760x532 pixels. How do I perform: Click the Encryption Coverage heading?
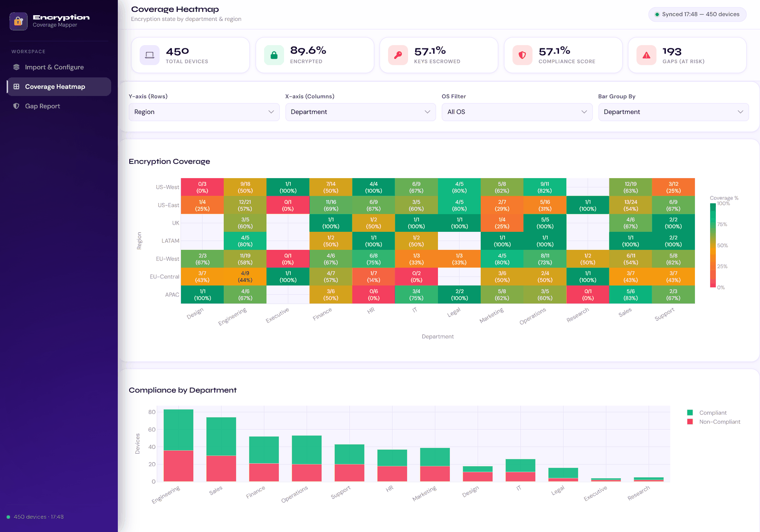click(169, 161)
